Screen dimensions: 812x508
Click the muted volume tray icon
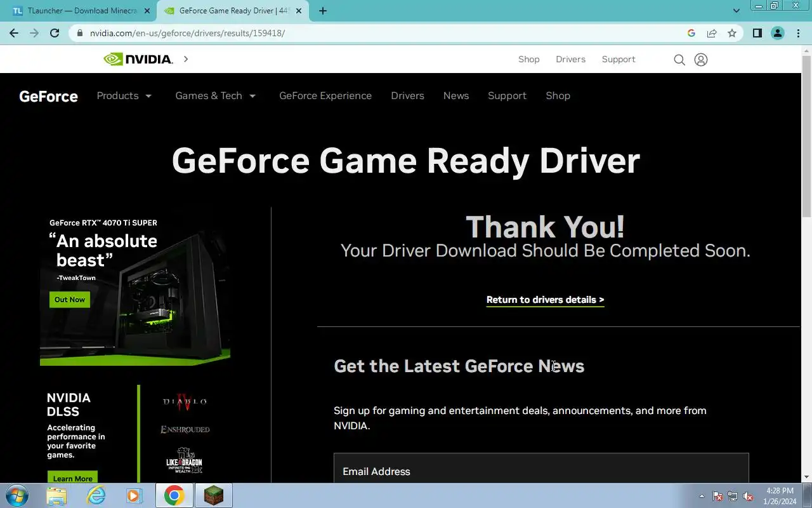(748, 496)
